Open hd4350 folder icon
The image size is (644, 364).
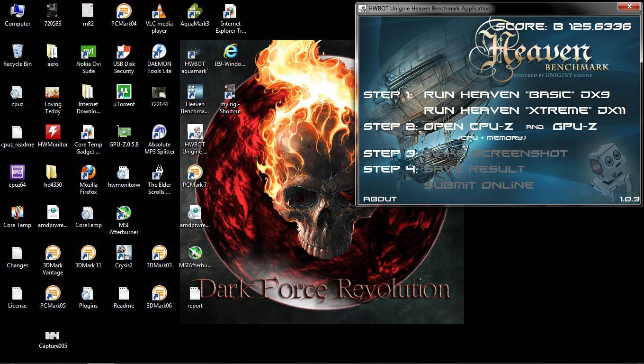(53, 177)
